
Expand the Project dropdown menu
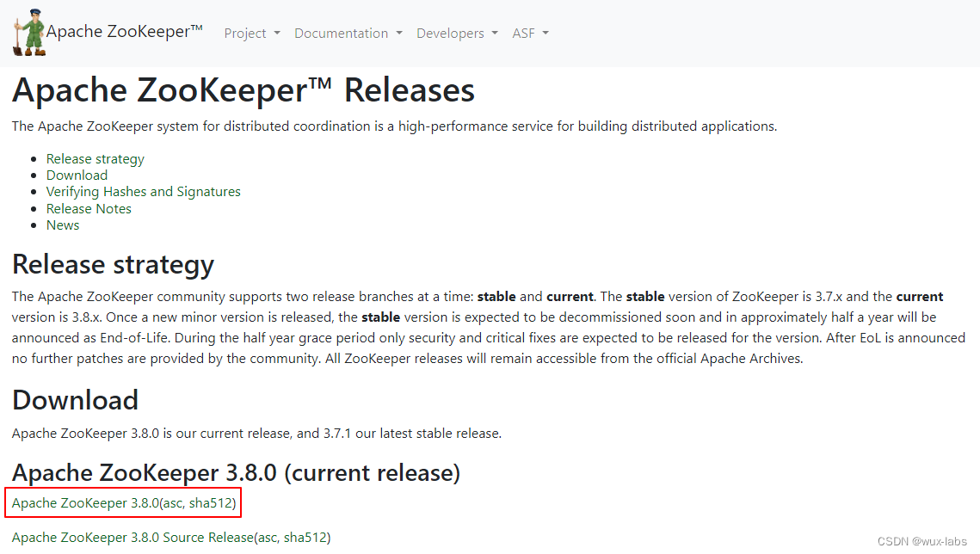coord(252,33)
